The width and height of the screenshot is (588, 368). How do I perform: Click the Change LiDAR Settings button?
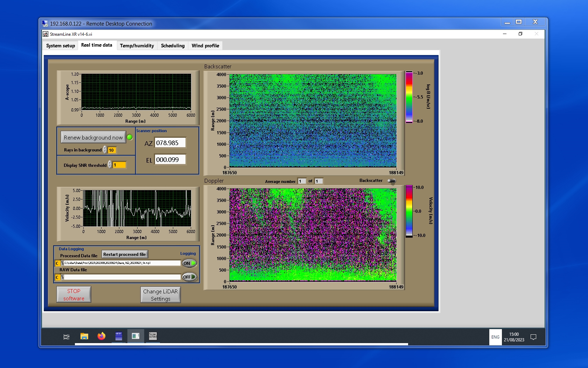coord(160,295)
